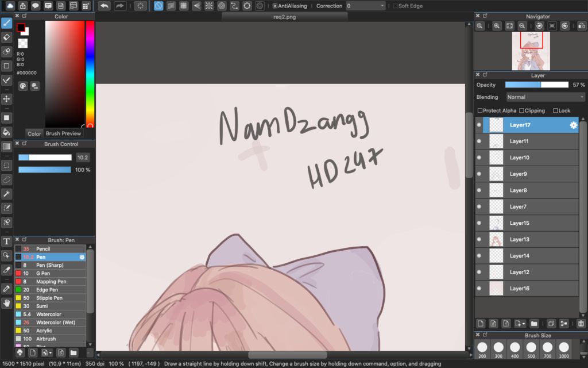
Task: Open the req2.png document tab
Action: coord(284,17)
